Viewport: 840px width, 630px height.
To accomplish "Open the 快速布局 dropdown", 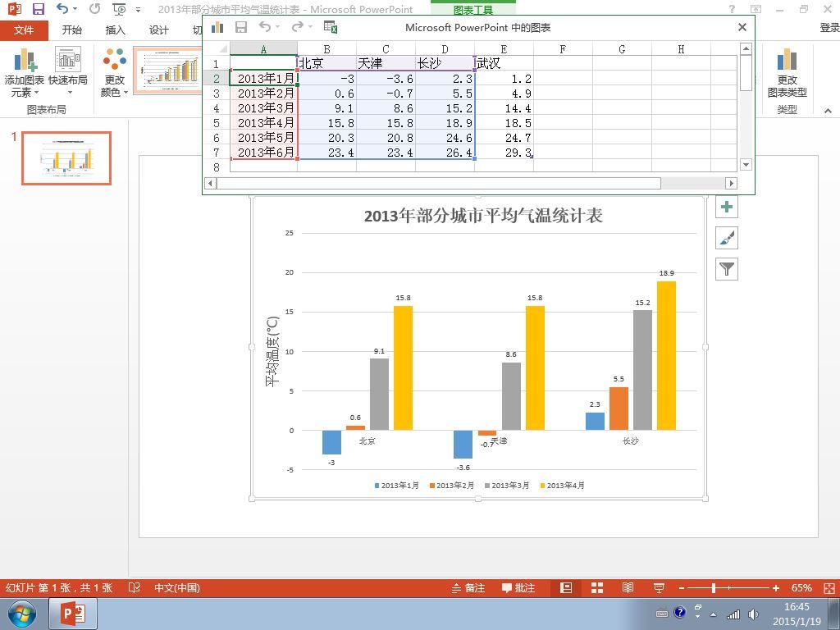I will pyautogui.click(x=67, y=73).
